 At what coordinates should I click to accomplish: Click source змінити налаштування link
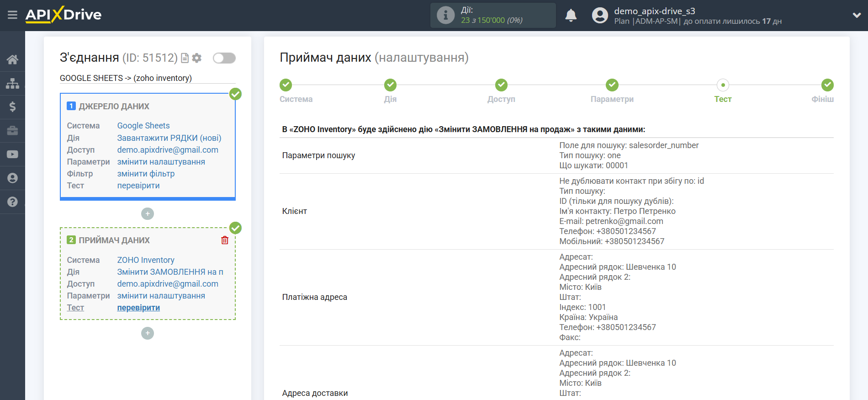[161, 162]
